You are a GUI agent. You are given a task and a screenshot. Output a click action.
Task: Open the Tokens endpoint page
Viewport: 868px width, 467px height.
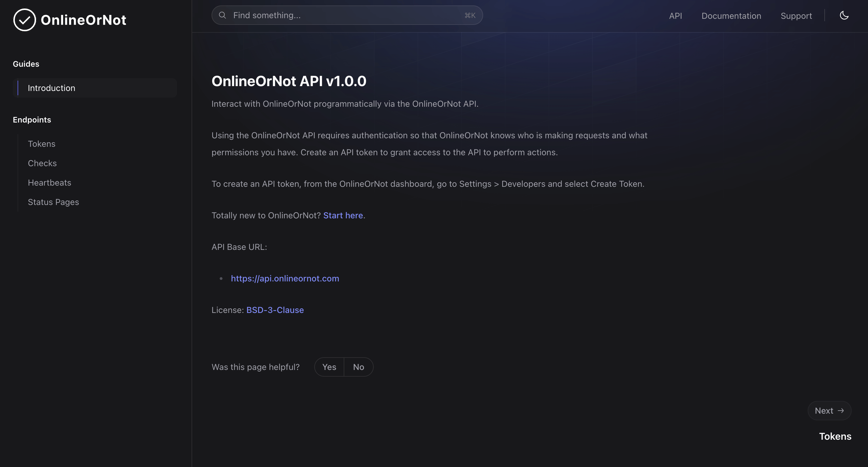[42, 144]
